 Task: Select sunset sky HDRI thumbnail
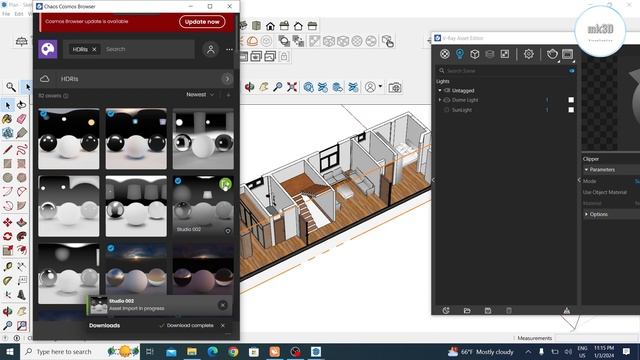click(x=136, y=269)
